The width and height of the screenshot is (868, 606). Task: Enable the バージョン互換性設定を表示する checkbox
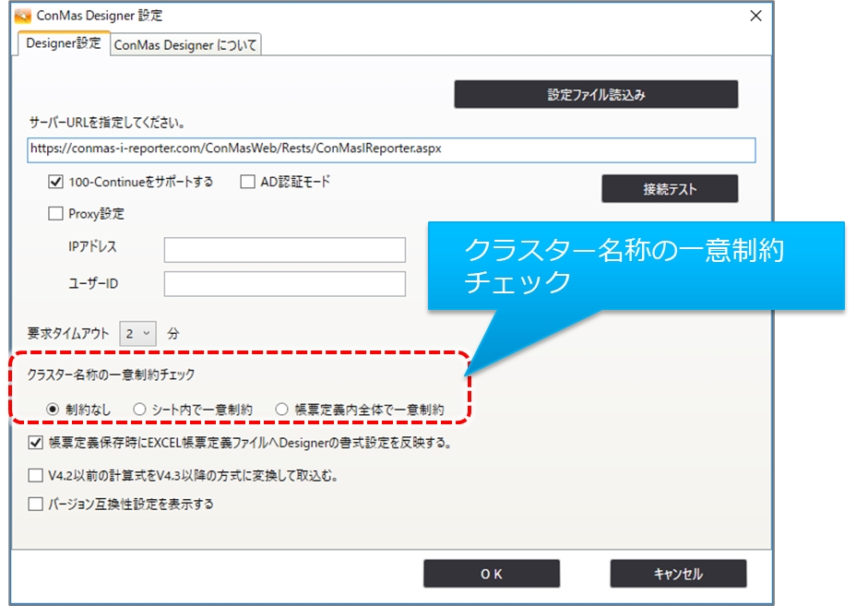click(x=35, y=505)
